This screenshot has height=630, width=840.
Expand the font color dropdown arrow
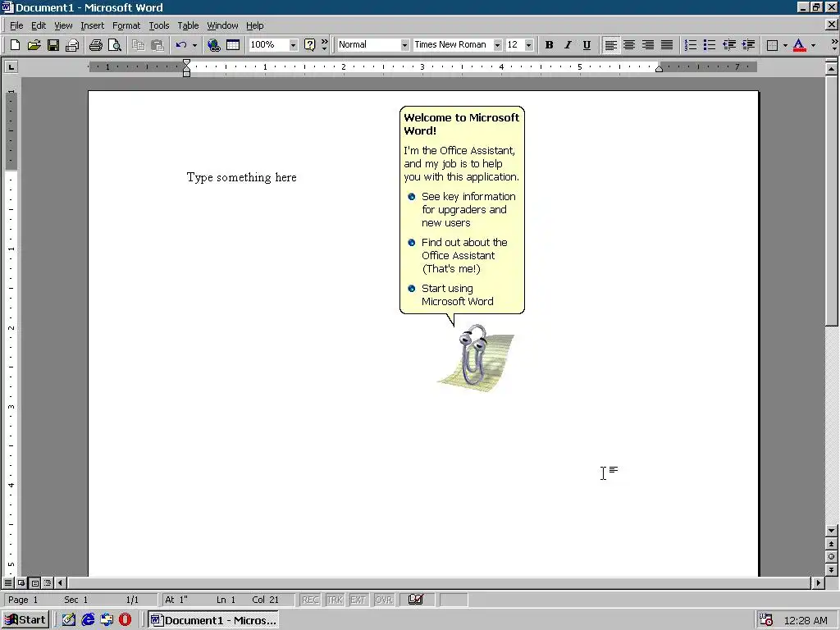point(813,45)
